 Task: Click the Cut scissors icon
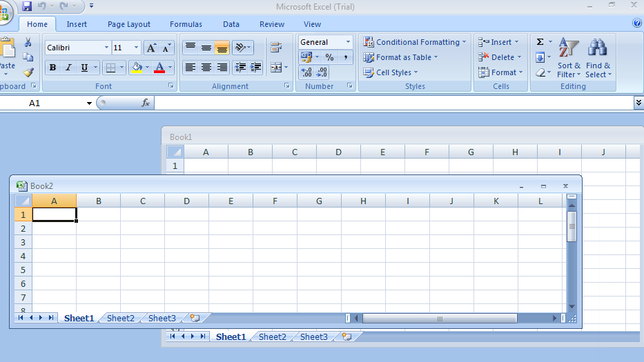(x=28, y=42)
